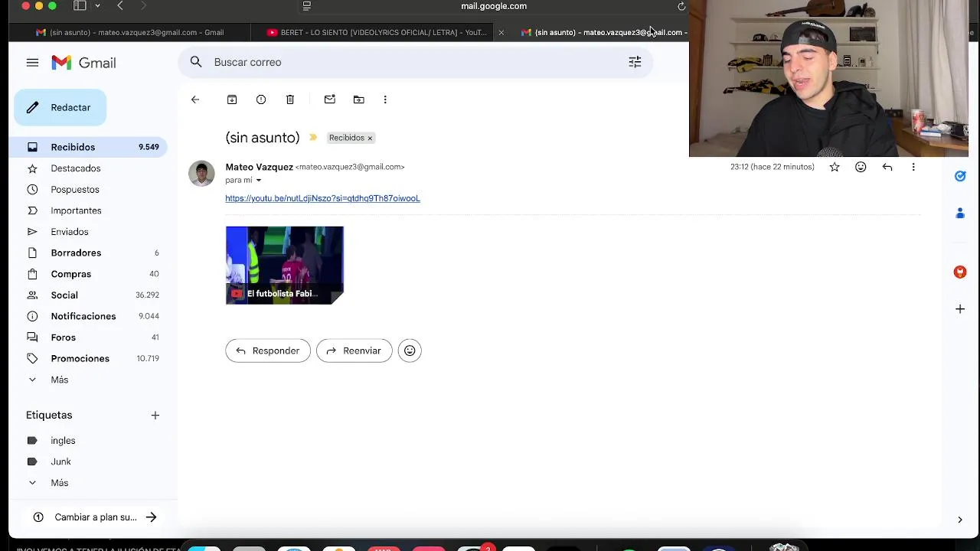Image resolution: width=980 pixels, height=551 pixels.
Task: Open Borradores folder
Action: pyautogui.click(x=89, y=253)
